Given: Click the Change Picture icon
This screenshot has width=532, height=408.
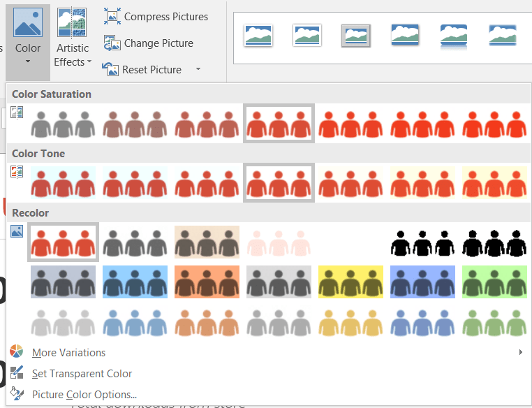Looking at the screenshot, I should pyautogui.click(x=112, y=43).
